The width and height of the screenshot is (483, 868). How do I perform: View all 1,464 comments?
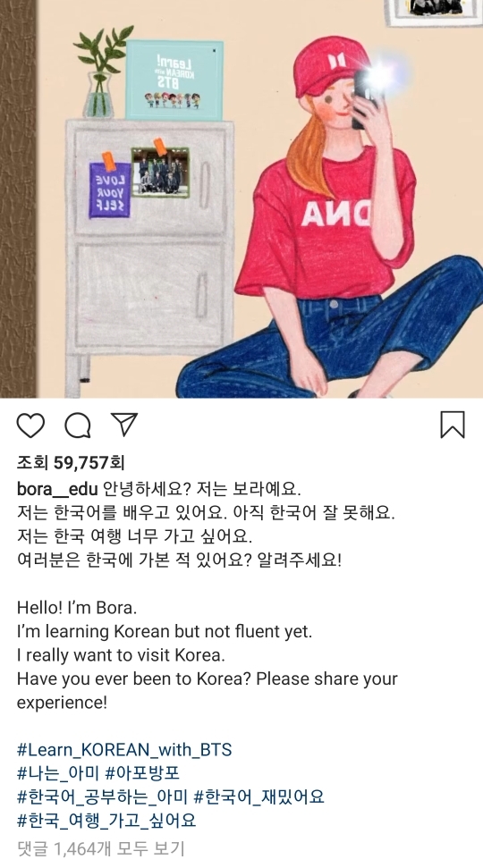coord(100,848)
